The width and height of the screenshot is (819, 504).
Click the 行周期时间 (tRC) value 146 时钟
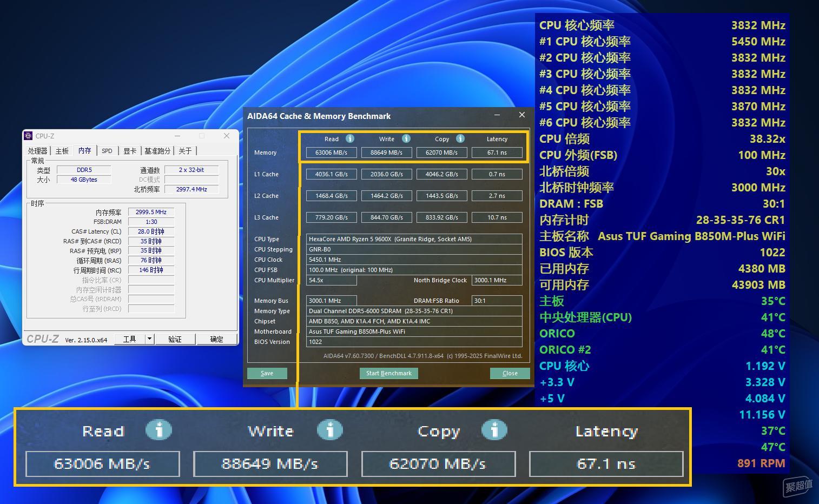tap(151, 270)
